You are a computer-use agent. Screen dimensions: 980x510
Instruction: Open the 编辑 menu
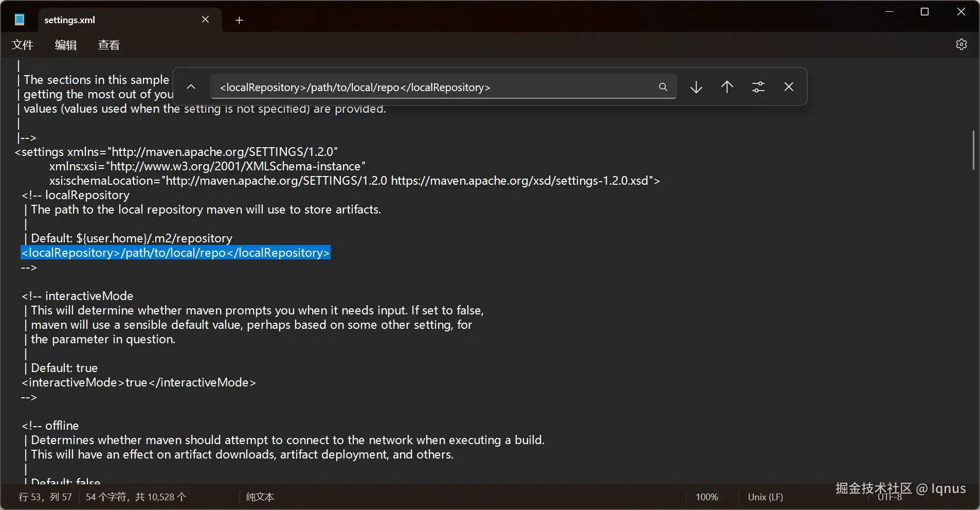pyautogui.click(x=66, y=45)
